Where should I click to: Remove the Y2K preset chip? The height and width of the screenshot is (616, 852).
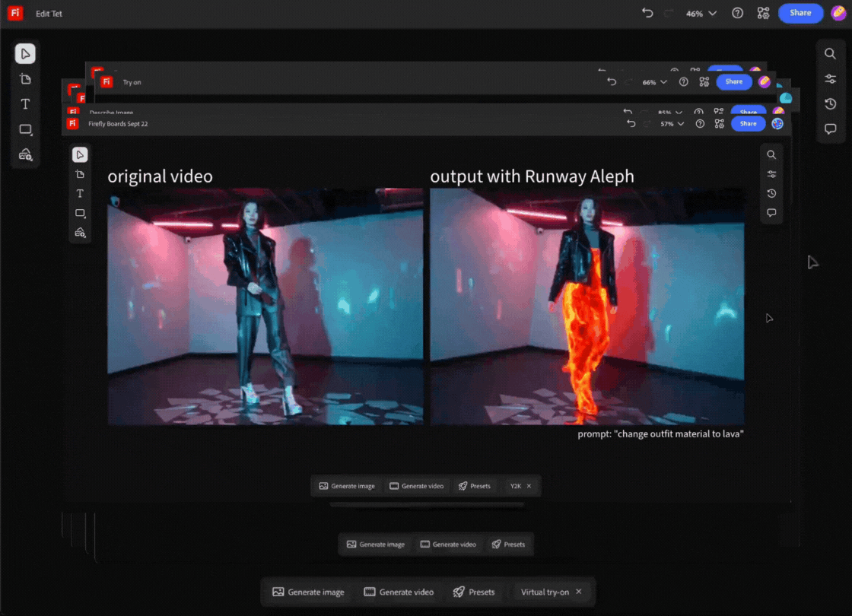tap(529, 486)
